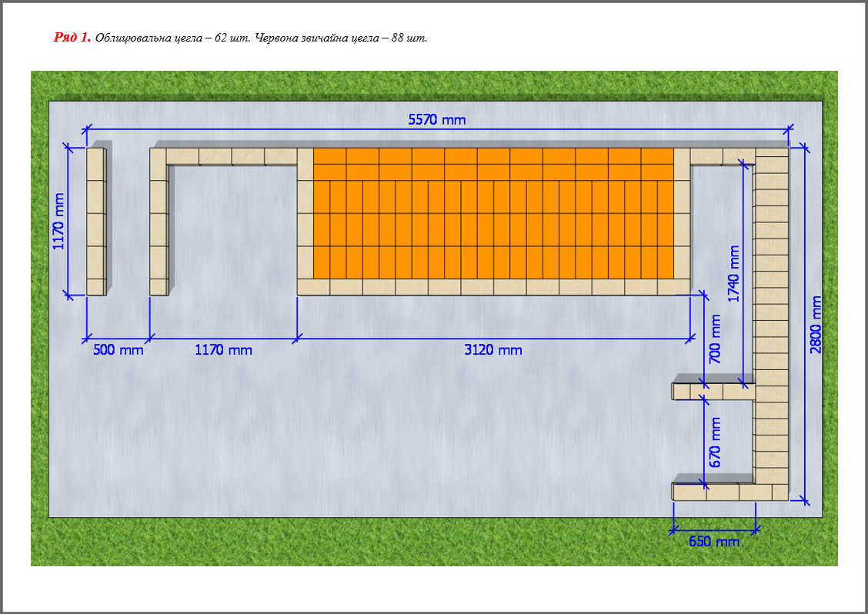
Task: Click the red "Ряд 1." heading
Action: (x=72, y=37)
